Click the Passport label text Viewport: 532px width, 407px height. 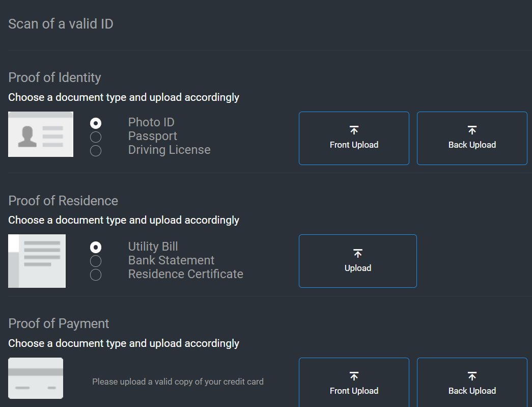pos(153,136)
